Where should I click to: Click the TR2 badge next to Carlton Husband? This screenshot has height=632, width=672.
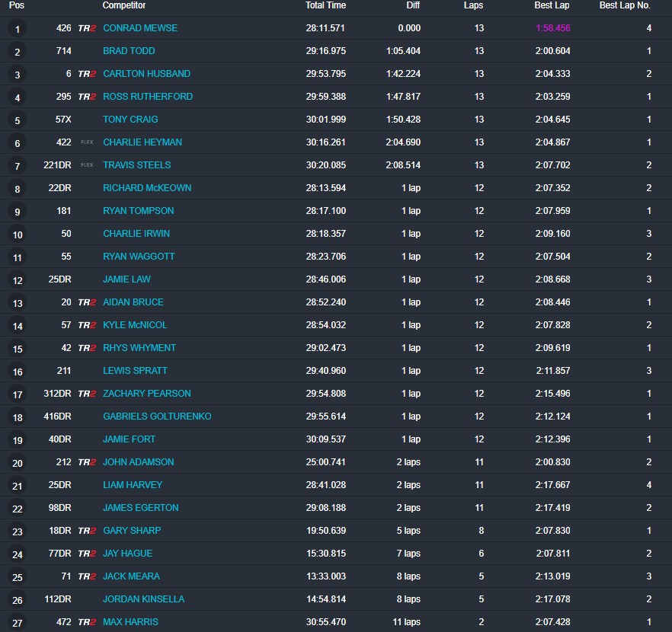pyautogui.click(x=87, y=74)
